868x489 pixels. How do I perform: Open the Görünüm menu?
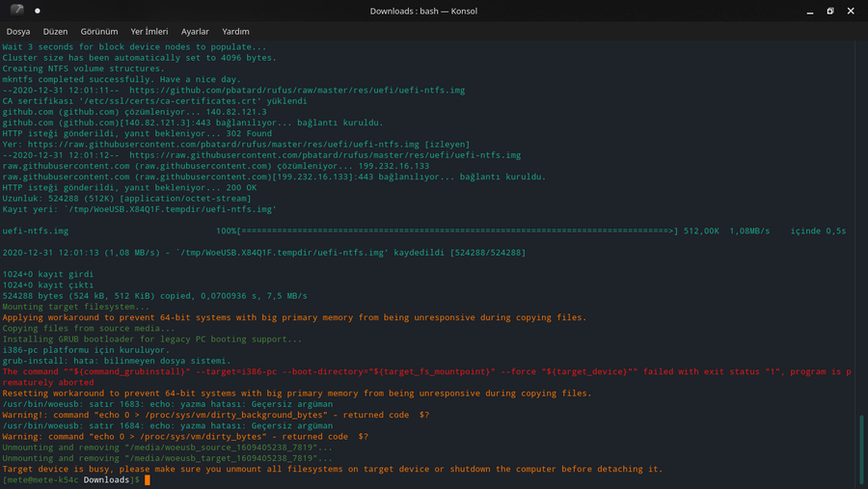(x=99, y=31)
